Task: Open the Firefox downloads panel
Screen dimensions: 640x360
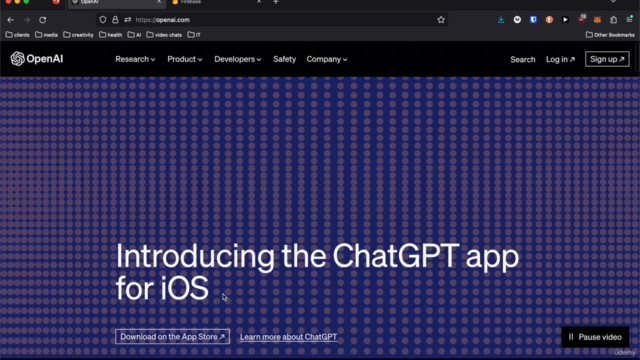Action: click(501, 20)
